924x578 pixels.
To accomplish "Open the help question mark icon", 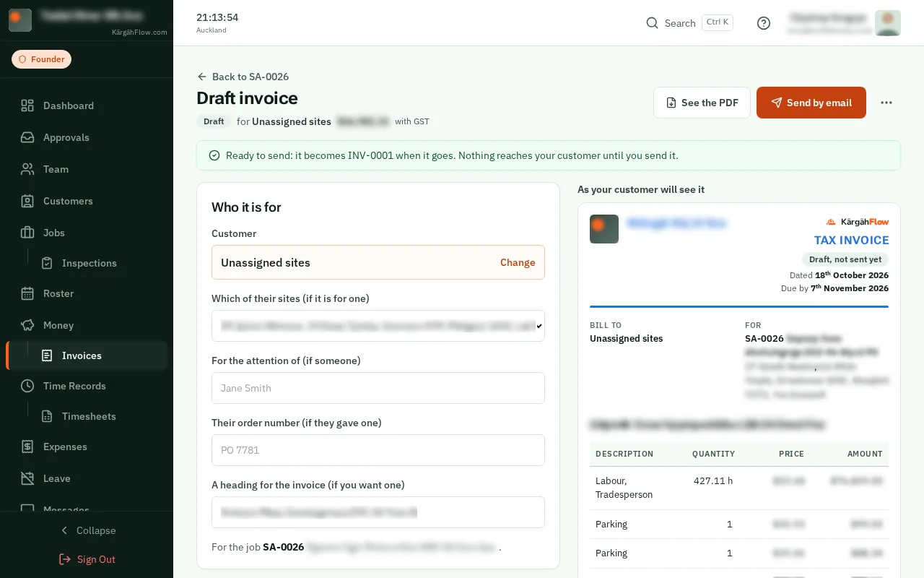I will [x=764, y=23].
